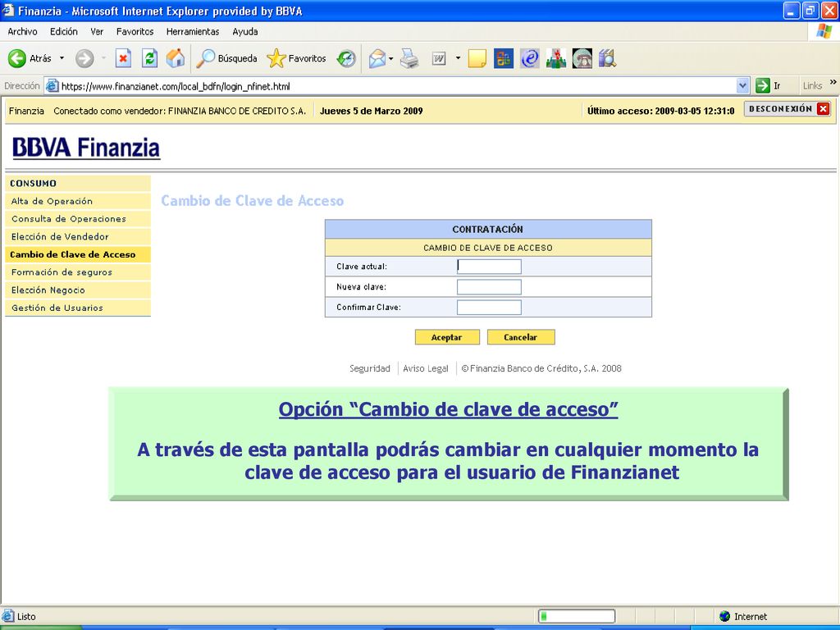This screenshot has width=840, height=630.
Task: Select Formación de seguros in sidebar
Action: click(x=78, y=272)
